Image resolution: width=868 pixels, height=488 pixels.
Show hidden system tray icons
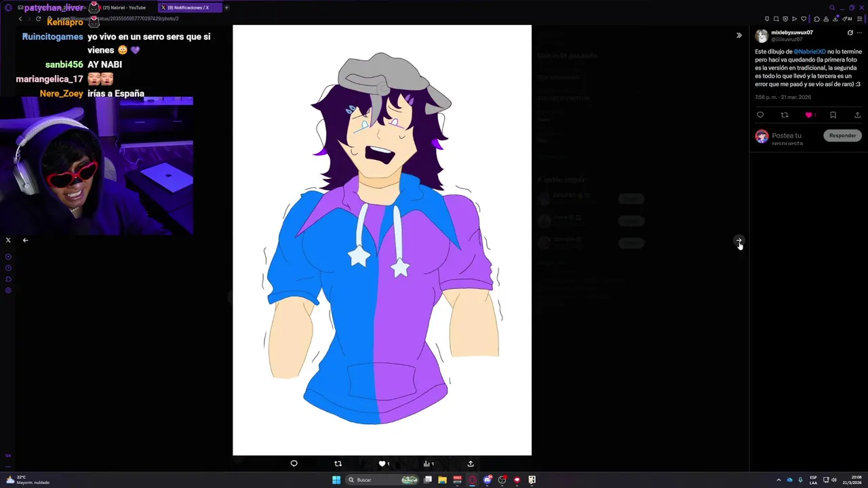778,480
